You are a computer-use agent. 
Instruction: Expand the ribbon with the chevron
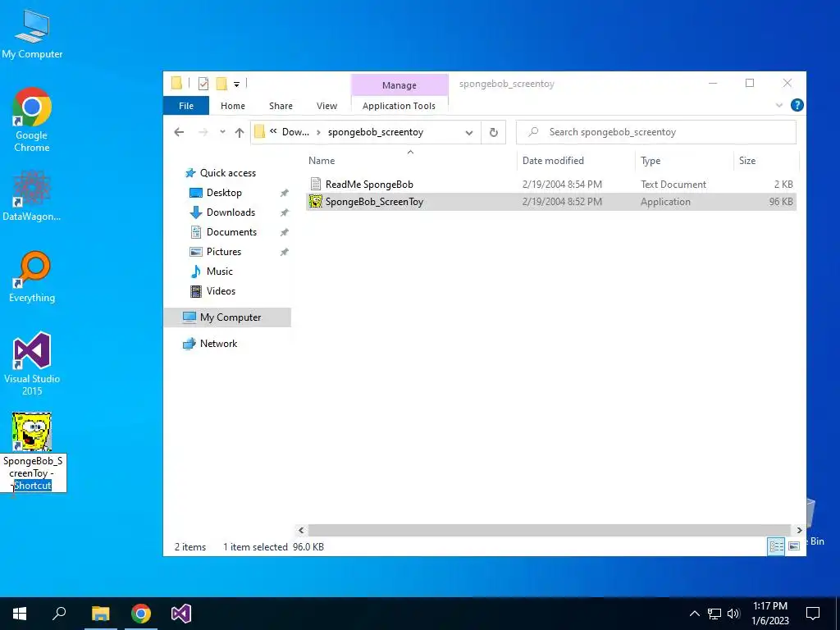click(x=779, y=105)
